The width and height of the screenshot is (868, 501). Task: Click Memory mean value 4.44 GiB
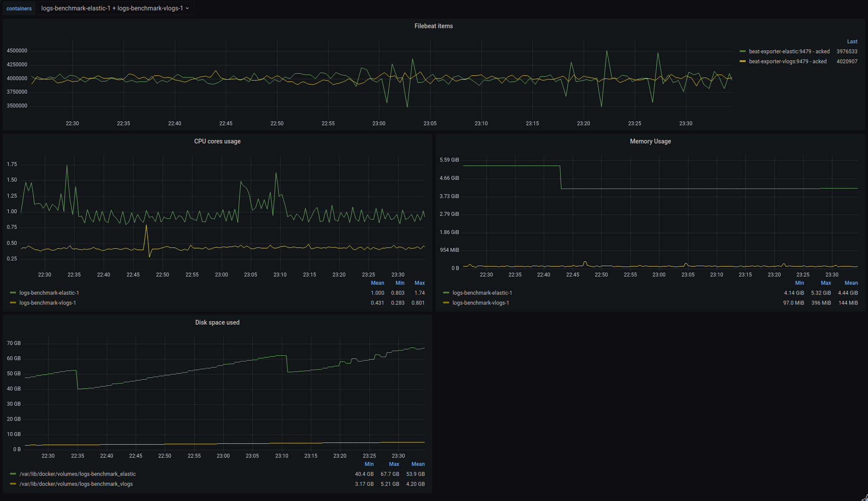point(848,293)
